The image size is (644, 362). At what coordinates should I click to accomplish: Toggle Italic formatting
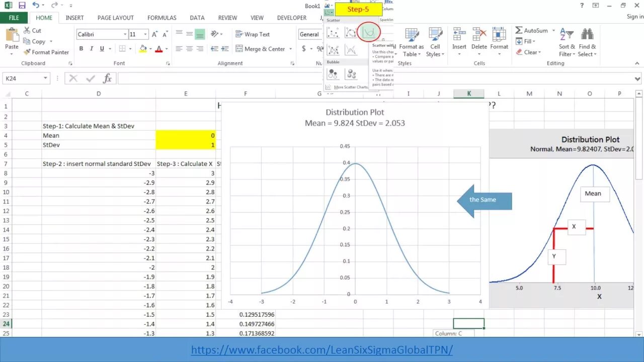click(92, 49)
